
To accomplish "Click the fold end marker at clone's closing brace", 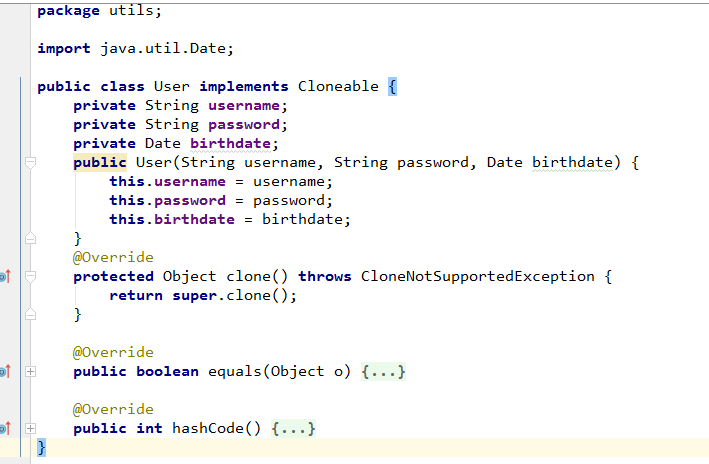I will pyautogui.click(x=30, y=314).
